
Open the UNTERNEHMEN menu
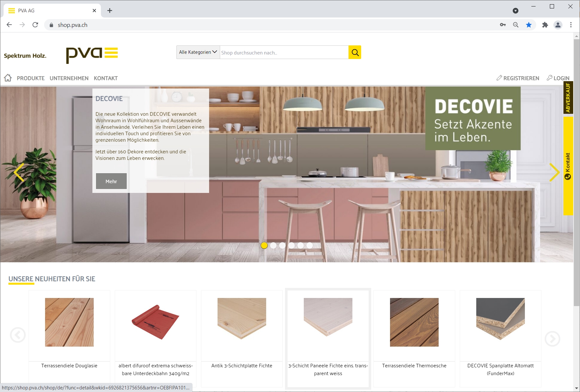click(69, 78)
